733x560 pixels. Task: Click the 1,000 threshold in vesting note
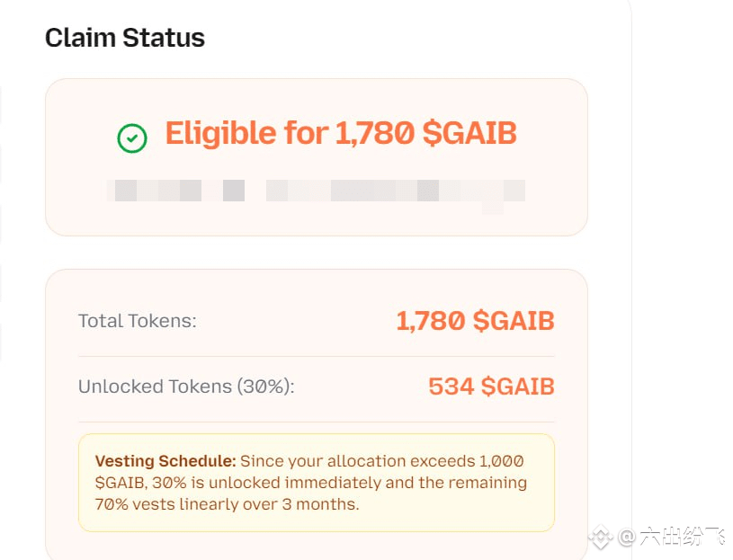click(x=501, y=461)
